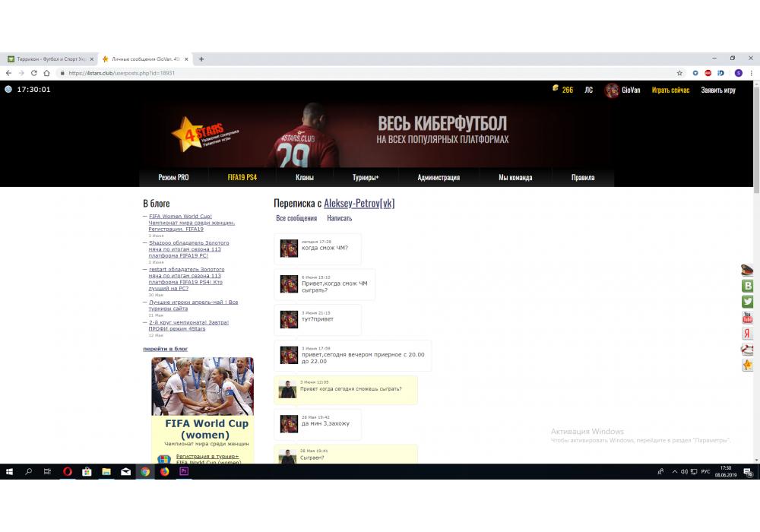Screen dimensions: 760x532
Task: Open the YouTube icon on right sidebar
Action: [747, 318]
